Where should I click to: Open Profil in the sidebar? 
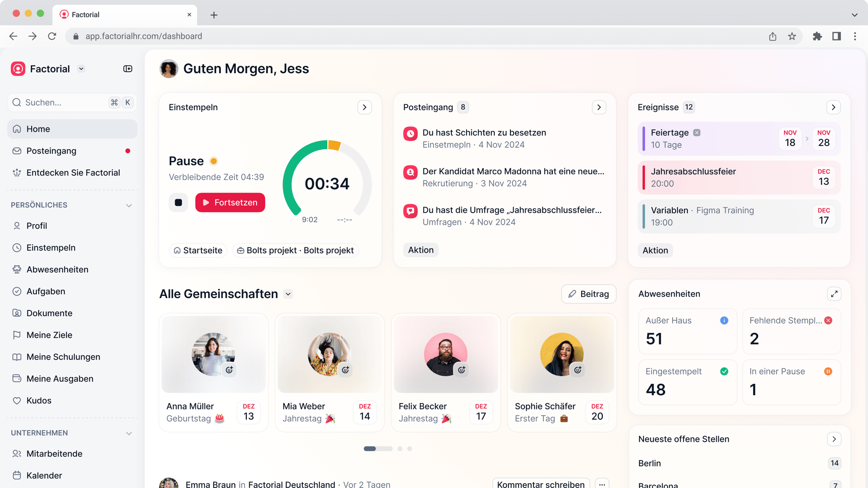[x=72, y=226]
